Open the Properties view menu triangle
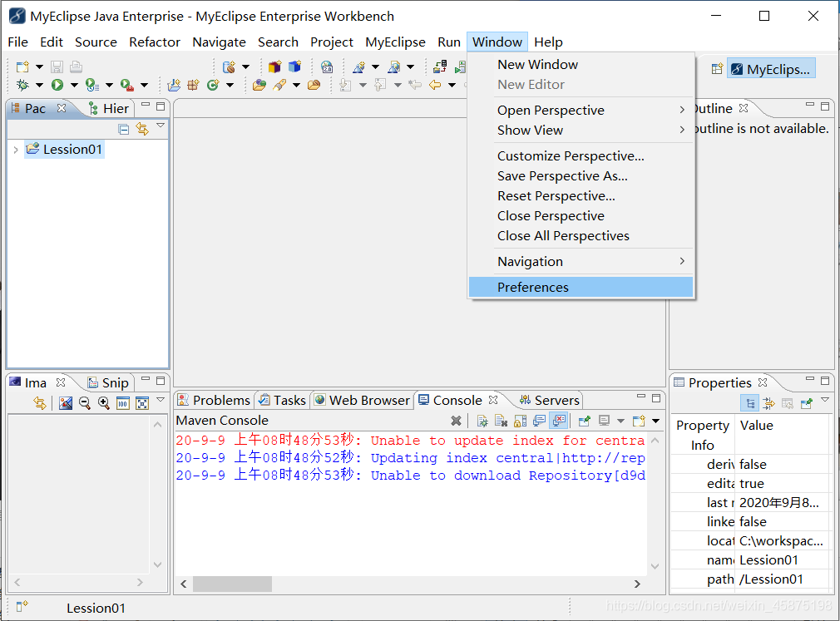 pyautogui.click(x=825, y=400)
